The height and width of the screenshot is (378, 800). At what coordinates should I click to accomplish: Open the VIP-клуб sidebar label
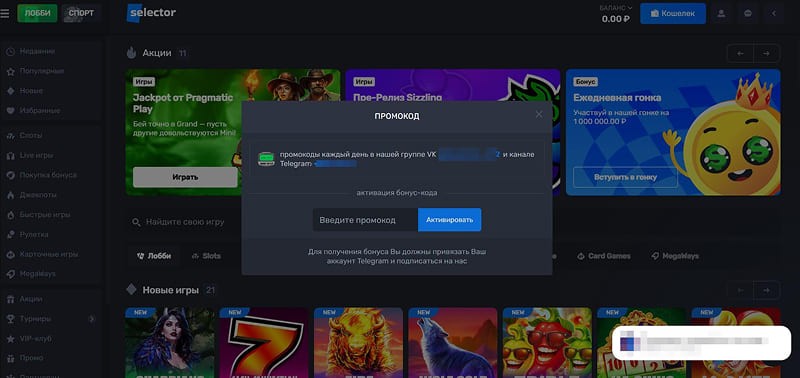pos(36,339)
